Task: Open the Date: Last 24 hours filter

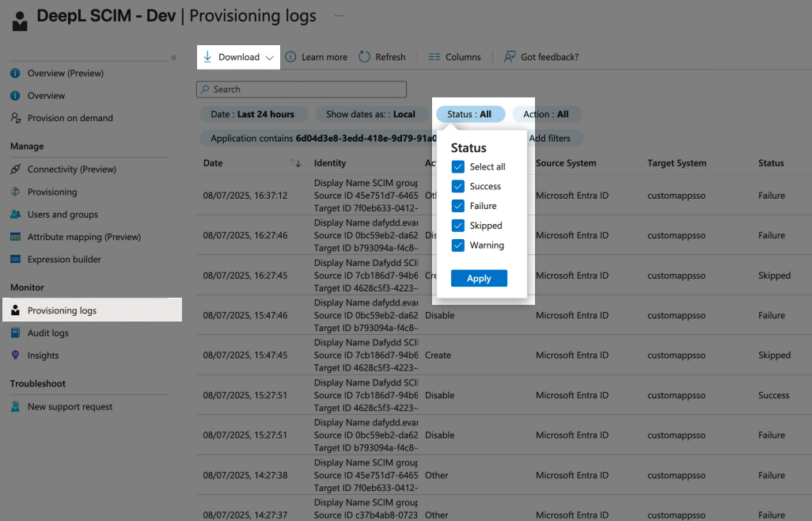Action: click(x=253, y=114)
